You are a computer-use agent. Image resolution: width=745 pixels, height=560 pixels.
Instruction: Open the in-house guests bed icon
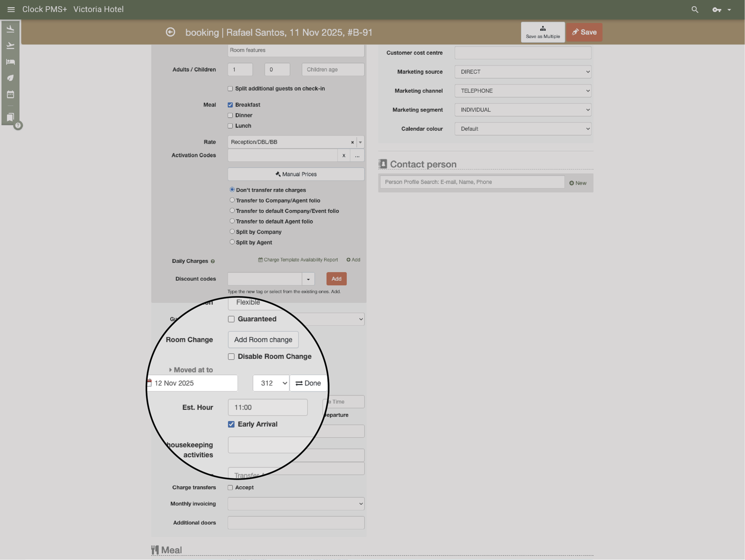pos(10,62)
